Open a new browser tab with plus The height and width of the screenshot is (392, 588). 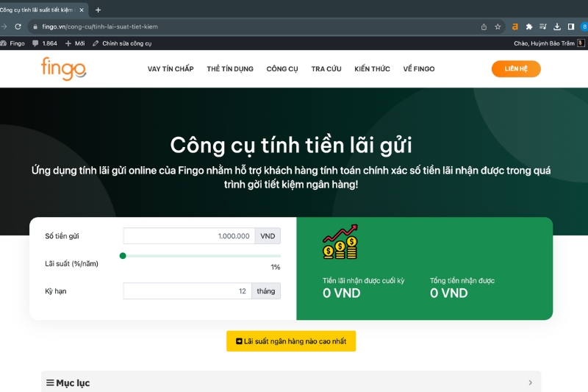click(x=98, y=10)
